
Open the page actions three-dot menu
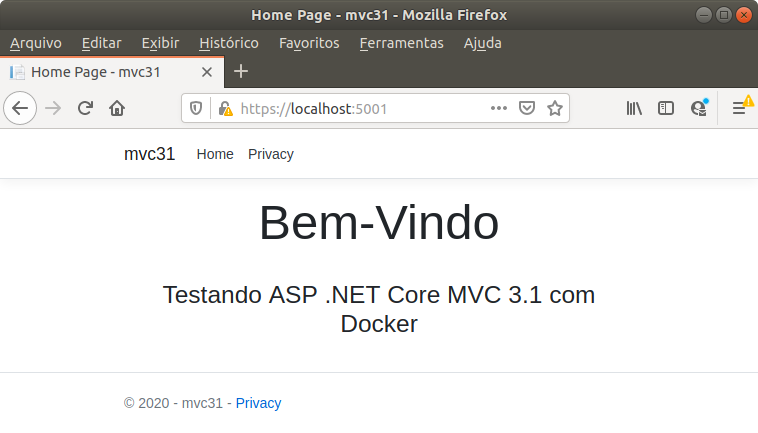coord(498,108)
